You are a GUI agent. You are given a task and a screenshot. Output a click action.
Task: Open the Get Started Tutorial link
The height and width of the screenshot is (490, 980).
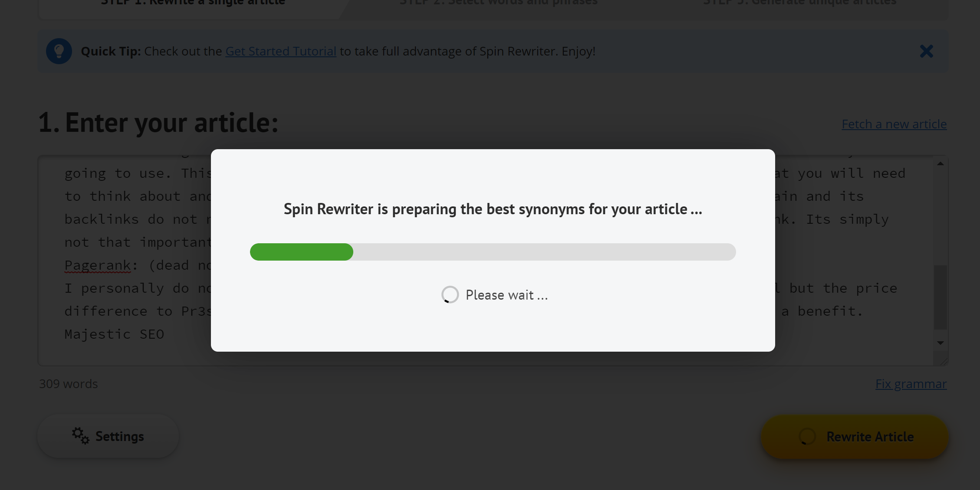click(x=280, y=51)
